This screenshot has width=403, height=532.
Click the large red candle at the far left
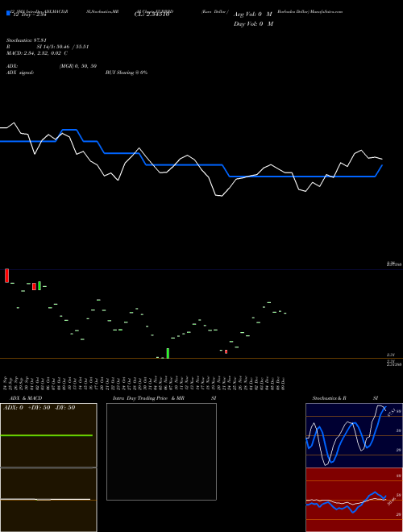click(6, 276)
